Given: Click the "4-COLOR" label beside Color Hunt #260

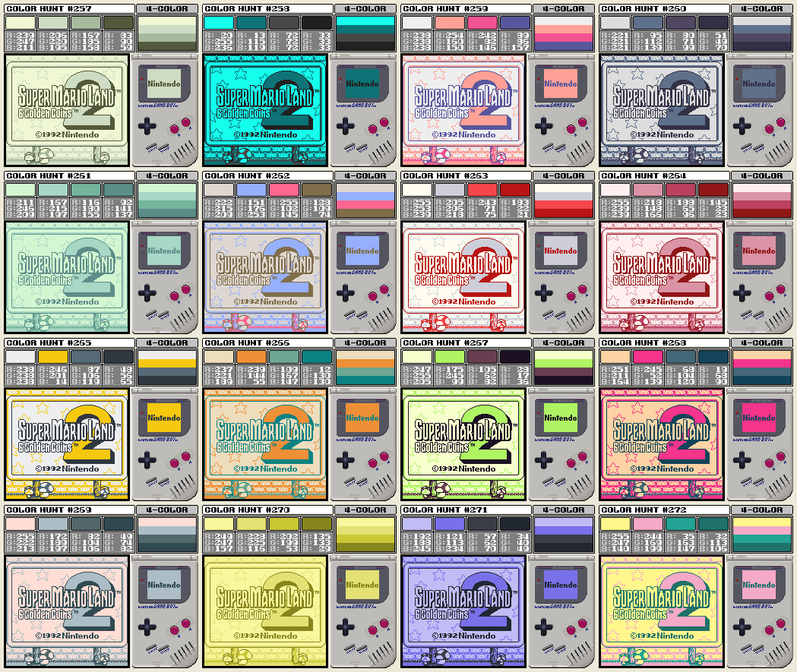Looking at the screenshot, I should [x=762, y=8].
